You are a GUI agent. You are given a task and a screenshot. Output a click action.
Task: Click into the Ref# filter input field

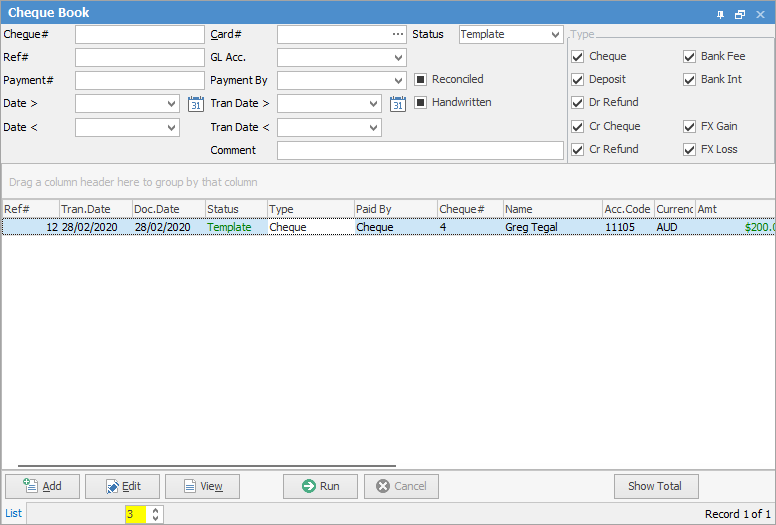pyautogui.click(x=140, y=57)
